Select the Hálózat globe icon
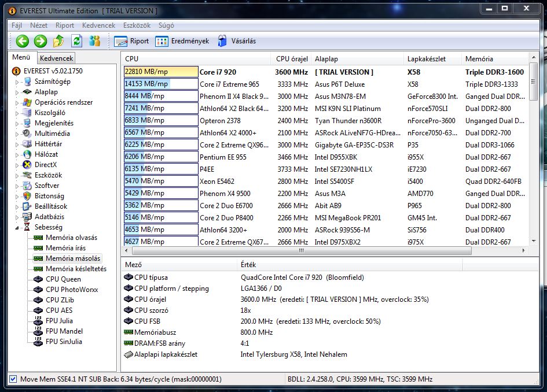547x392 pixels. 27,154
